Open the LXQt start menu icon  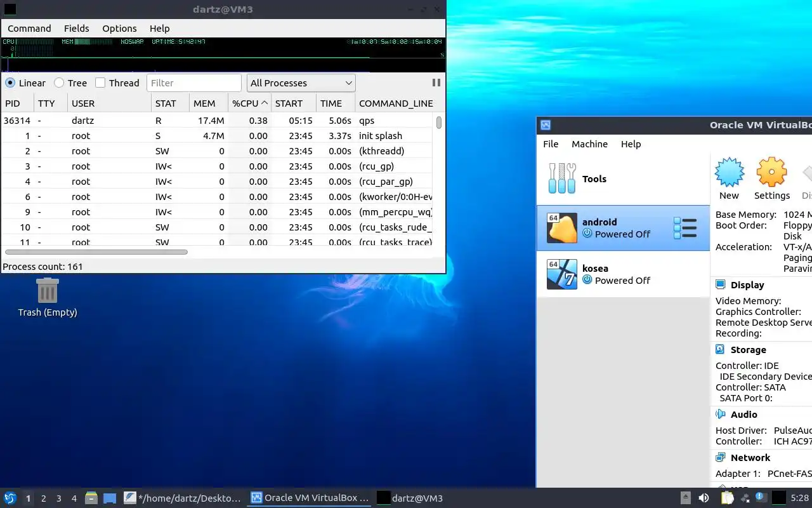(x=10, y=498)
